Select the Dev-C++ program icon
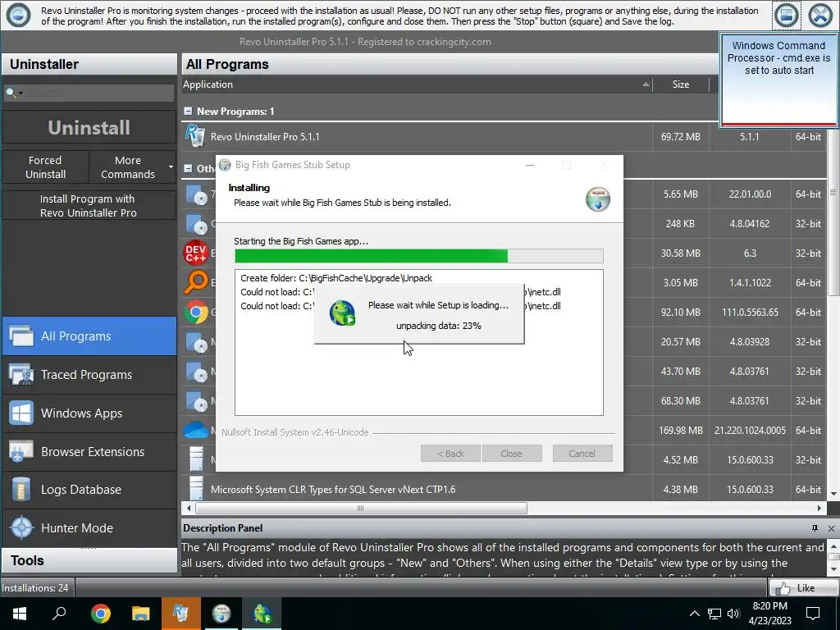 [196, 253]
